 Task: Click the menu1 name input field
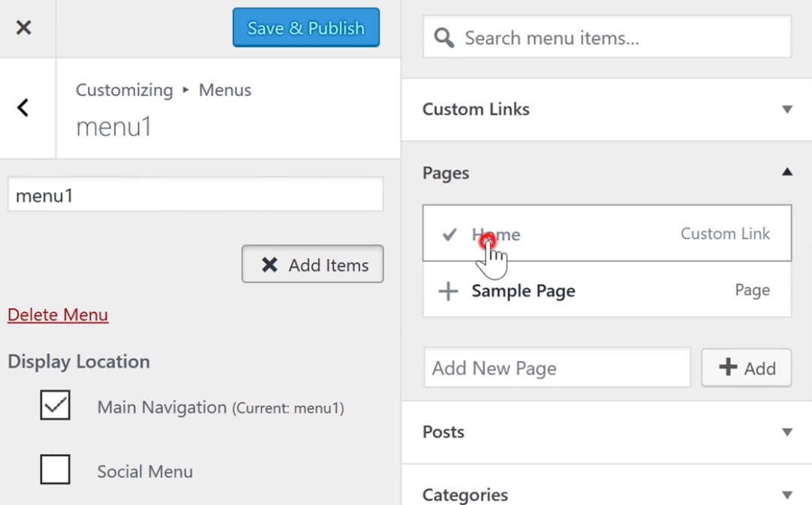[x=195, y=194]
